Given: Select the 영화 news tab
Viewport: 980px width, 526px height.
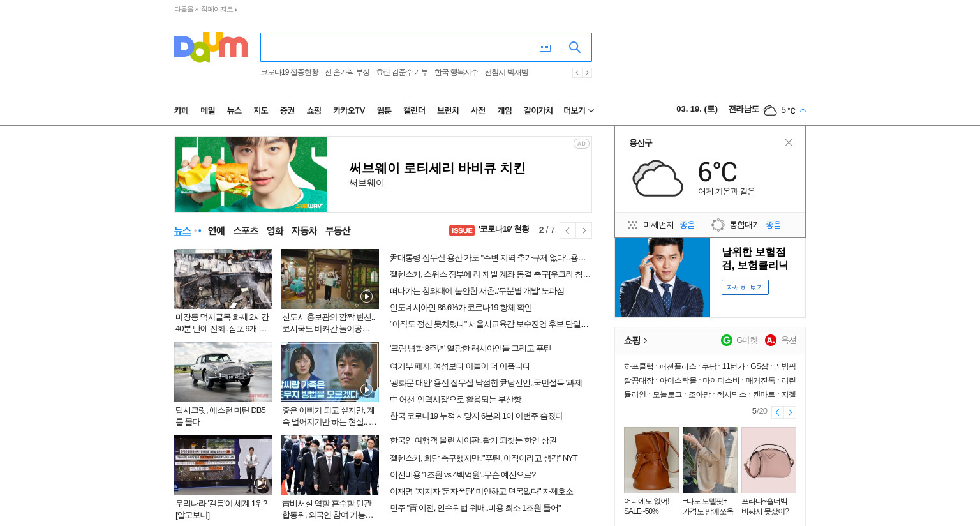Looking at the screenshot, I should point(275,230).
